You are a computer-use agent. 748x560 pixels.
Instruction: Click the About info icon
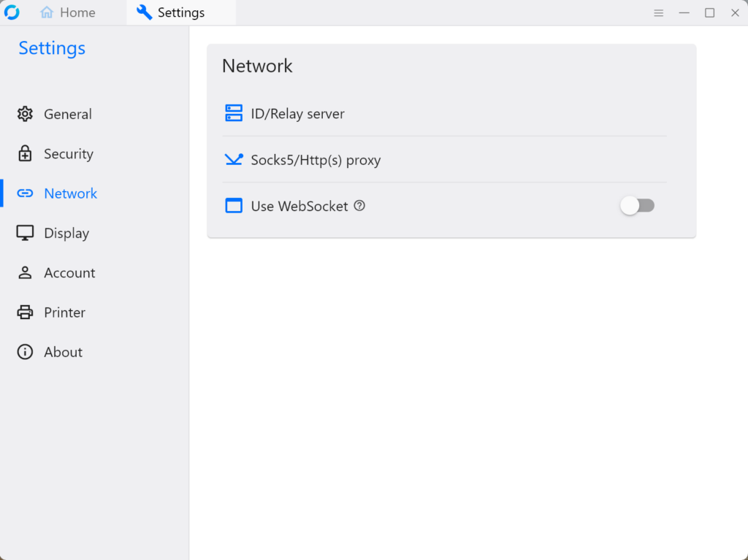click(25, 352)
